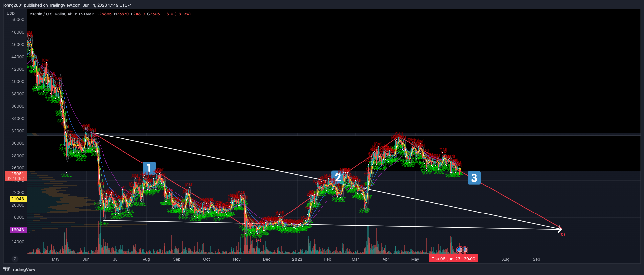Click the 14000 price axis label

(18, 242)
